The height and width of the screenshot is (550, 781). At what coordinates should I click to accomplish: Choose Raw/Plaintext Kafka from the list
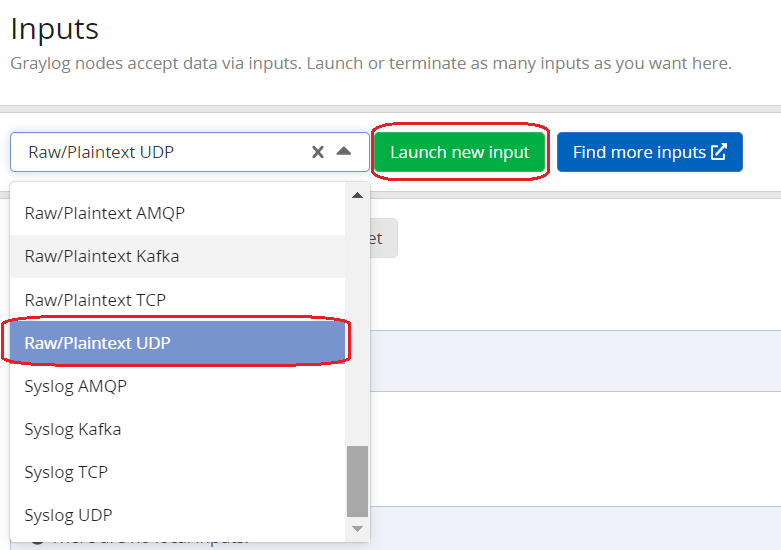pos(177,256)
